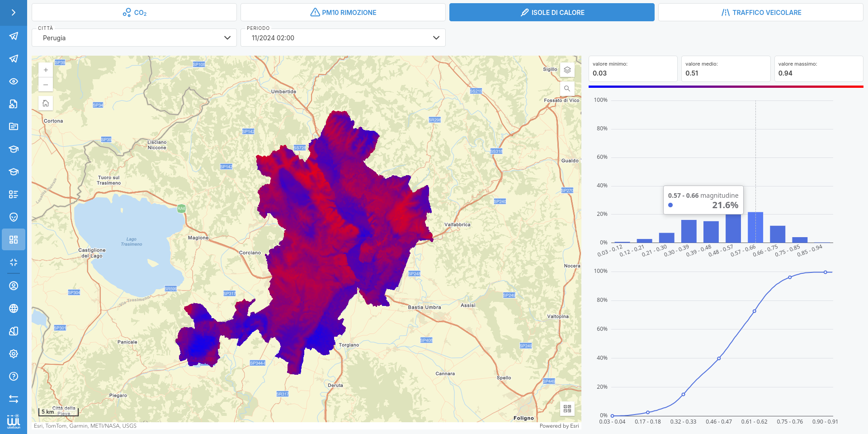The width and height of the screenshot is (868, 434).
Task: Open the globe icon in sidebar
Action: tap(14, 309)
